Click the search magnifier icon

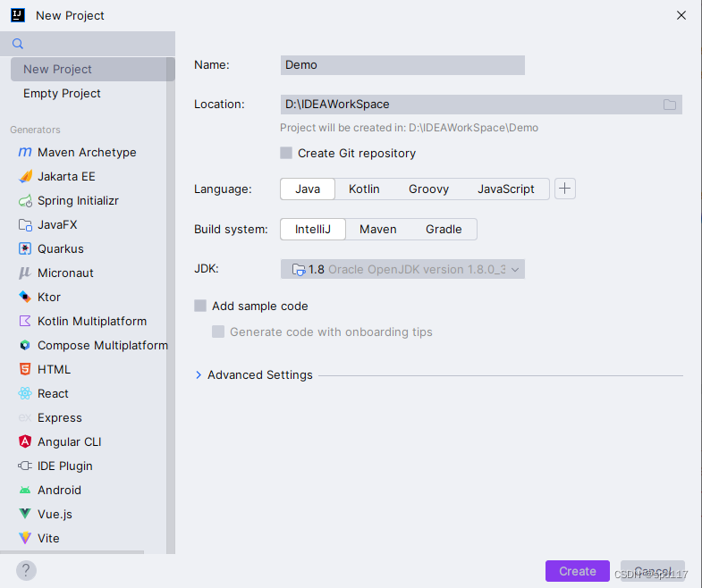pyautogui.click(x=18, y=44)
